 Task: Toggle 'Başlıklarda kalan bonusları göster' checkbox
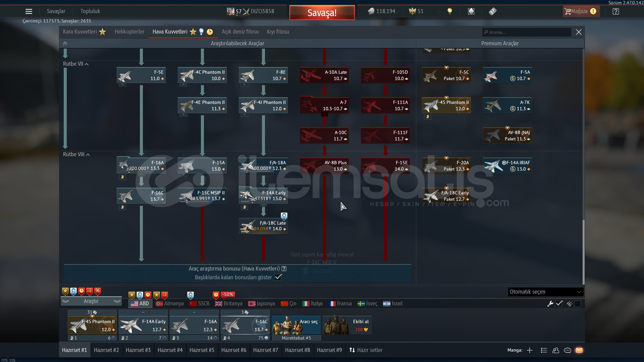tap(278, 277)
